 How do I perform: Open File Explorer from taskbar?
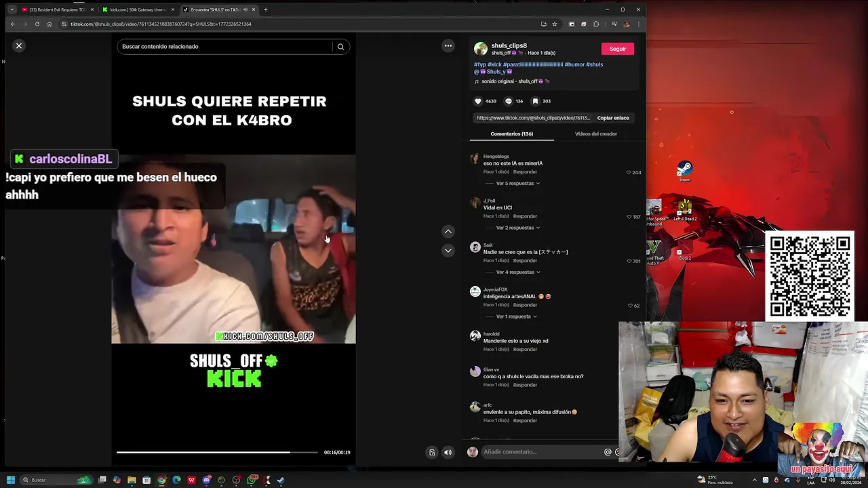point(132,480)
